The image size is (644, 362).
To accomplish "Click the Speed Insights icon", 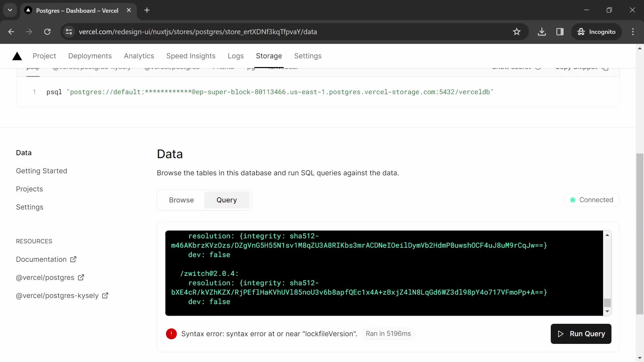I will [191, 56].
